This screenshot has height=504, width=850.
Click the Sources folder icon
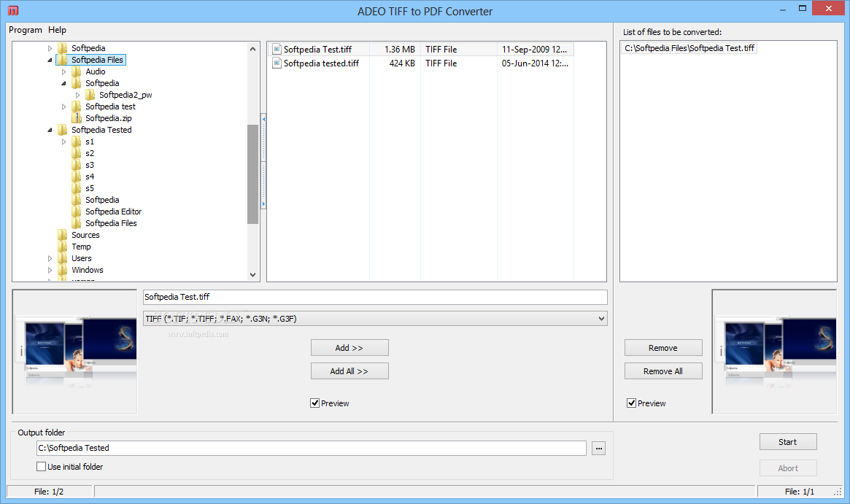[62, 235]
